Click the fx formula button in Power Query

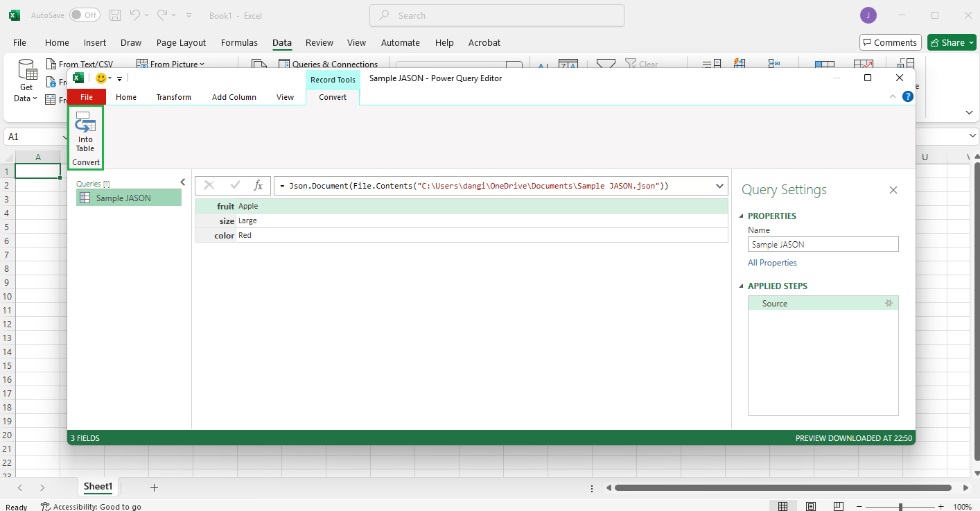258,185
